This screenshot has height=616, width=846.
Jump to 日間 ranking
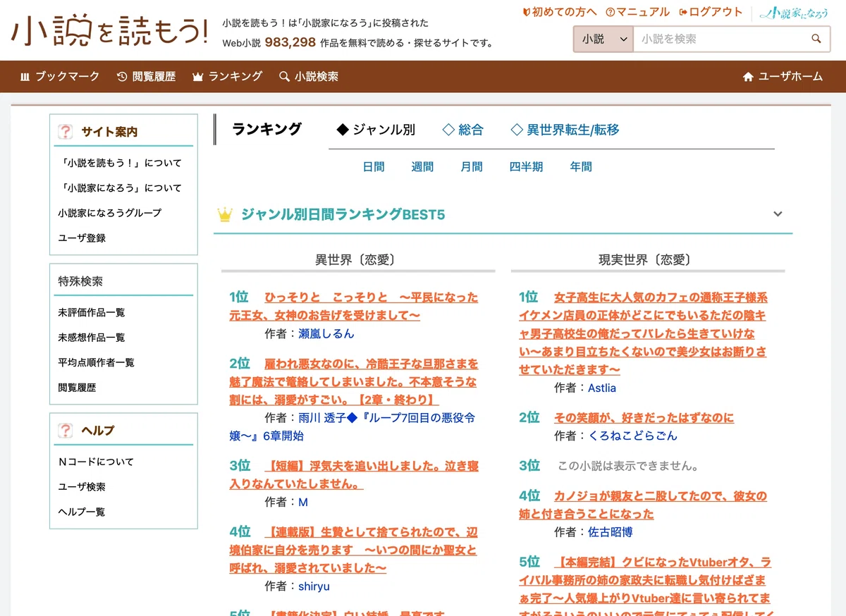374,167
